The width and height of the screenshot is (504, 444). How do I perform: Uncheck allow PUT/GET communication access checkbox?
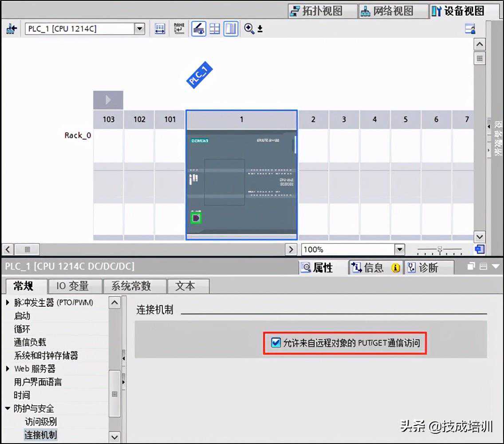pos(276,342)
